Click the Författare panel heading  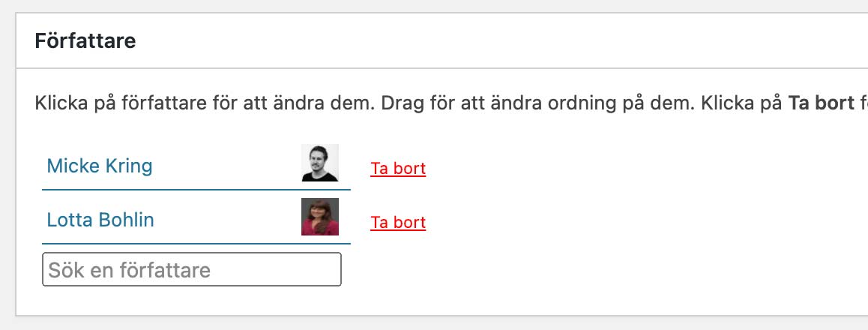pyautogui.click(x=85, y=40)
